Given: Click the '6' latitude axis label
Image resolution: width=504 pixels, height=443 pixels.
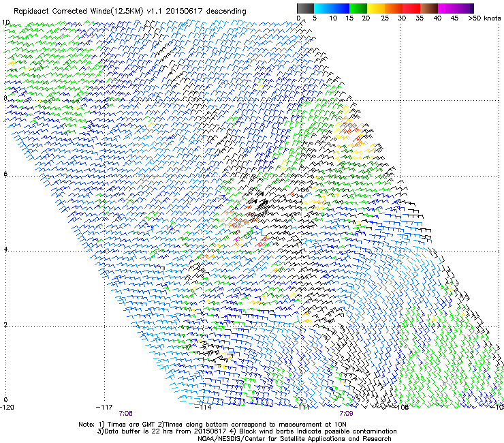Looking at the screenshot, I should 5,174.
